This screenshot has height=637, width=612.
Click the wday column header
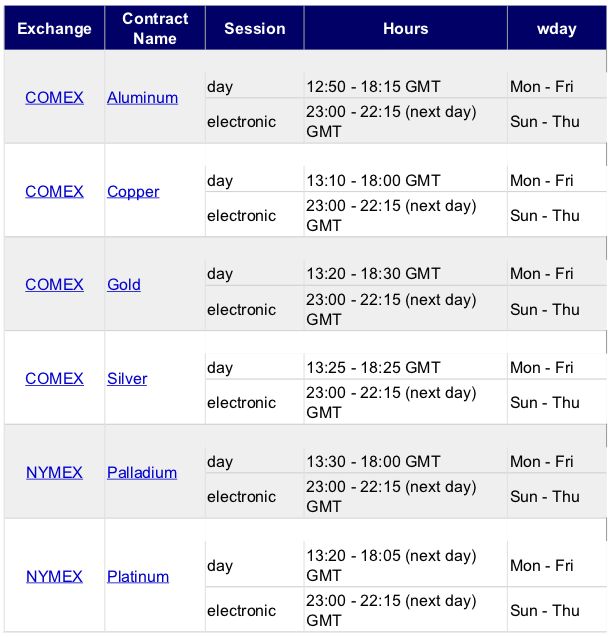[557, 28]
